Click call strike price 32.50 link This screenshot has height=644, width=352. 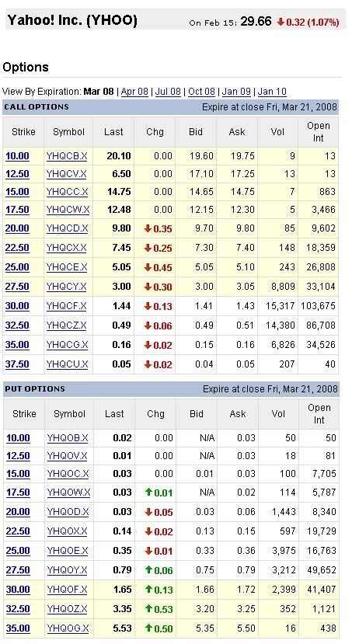pyautogui.click(x=17, y=325)
